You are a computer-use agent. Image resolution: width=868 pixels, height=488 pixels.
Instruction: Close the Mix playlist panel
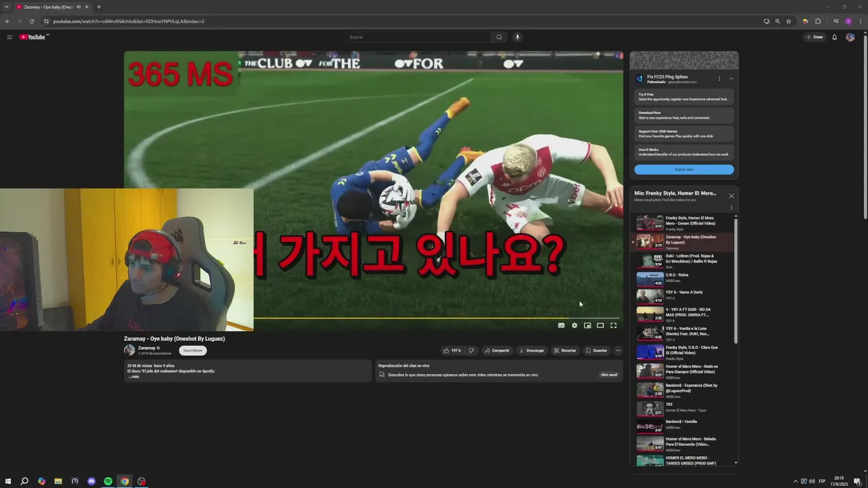click(x=731, y=196)
